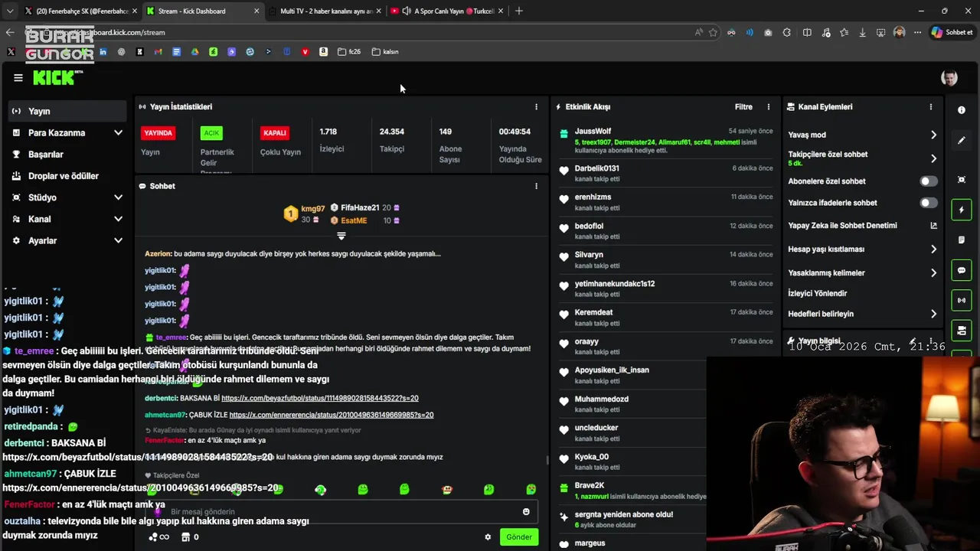Image resolution: width=980 pixels, height=551 pixels.
Task: Open the Kick profile avatar at top right
Action: point(949,77)
